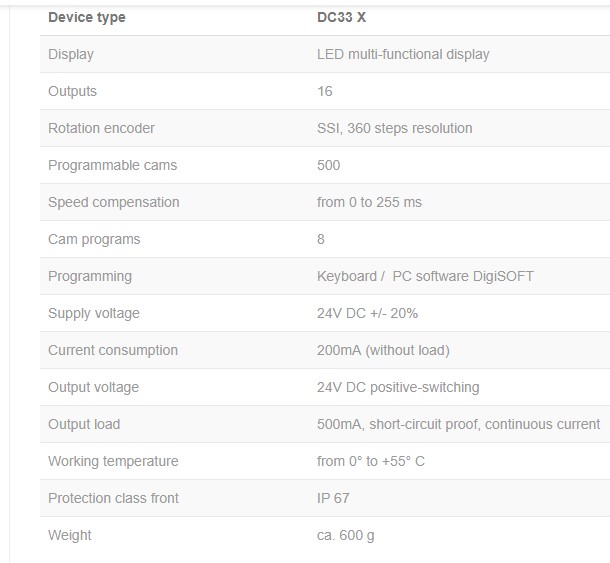
Task: Click SSI, 360 steps resolution text
Action: tap(394, 128)
